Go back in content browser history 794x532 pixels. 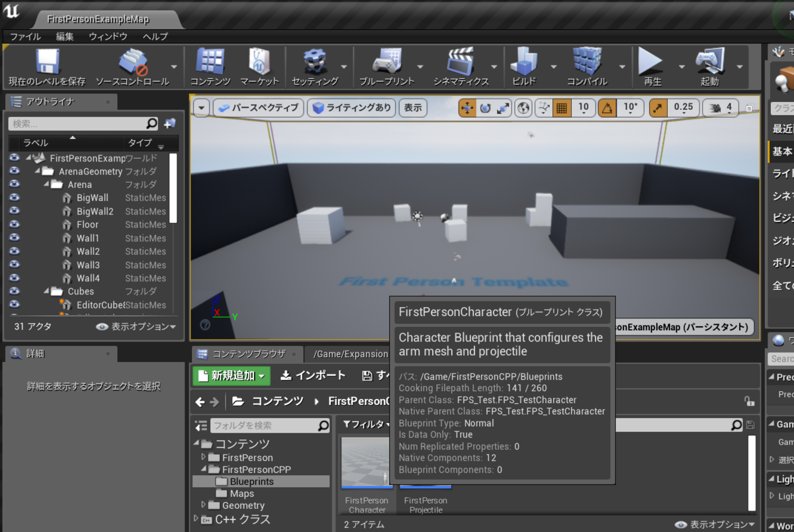(200, 402)
